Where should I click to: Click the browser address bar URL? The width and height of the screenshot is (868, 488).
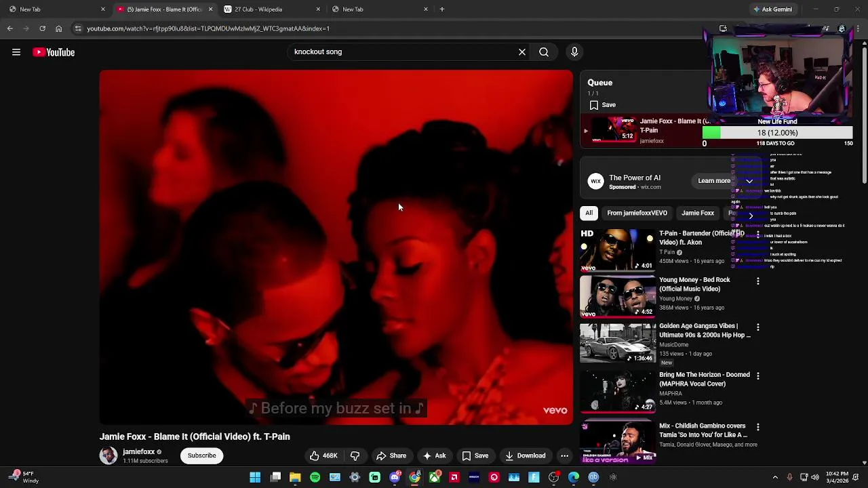[x=208, y=28]
